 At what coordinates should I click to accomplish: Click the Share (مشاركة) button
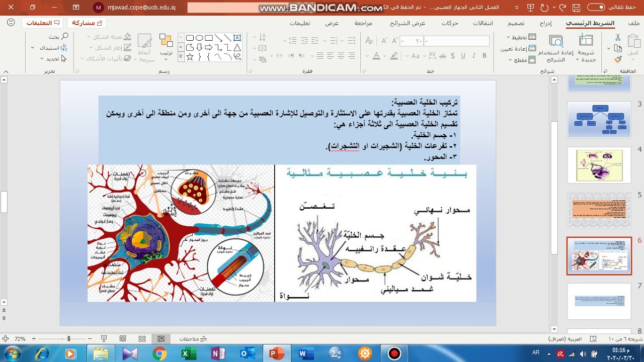[x=87, y=23]
